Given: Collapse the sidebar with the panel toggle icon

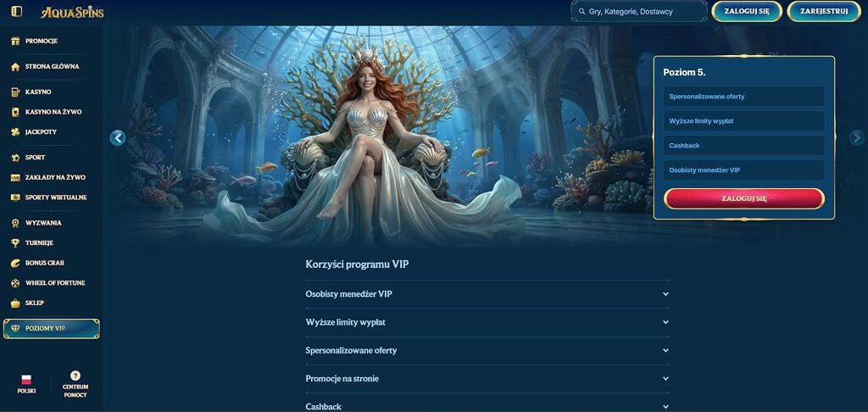Looking at the screenshot, I should click(17, 11).
